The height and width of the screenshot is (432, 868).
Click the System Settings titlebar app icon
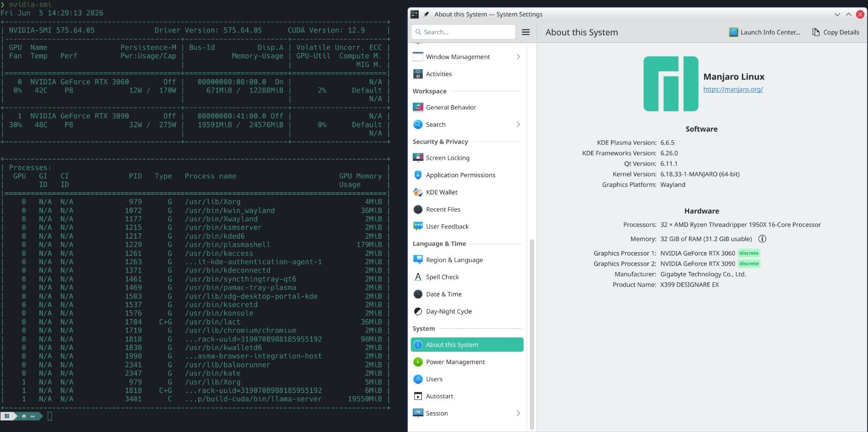(415, 14)
